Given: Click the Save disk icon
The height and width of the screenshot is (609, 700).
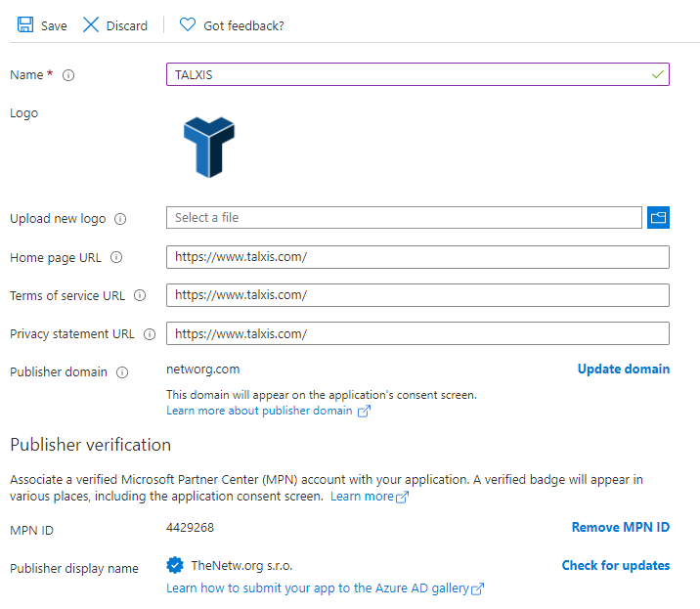Looking at the screenshot, I should coord(25,25).
